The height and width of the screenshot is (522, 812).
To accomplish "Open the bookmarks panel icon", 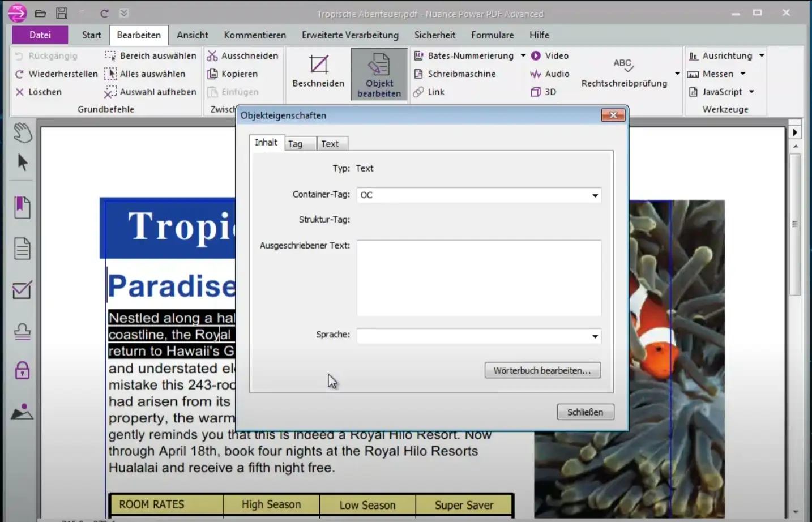I will point(22,207).
